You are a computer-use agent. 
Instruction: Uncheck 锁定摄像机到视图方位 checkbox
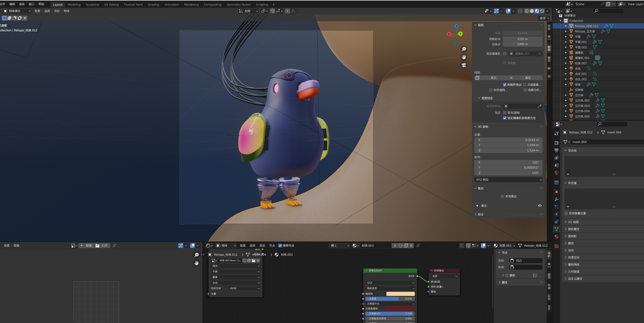(505, 118)
